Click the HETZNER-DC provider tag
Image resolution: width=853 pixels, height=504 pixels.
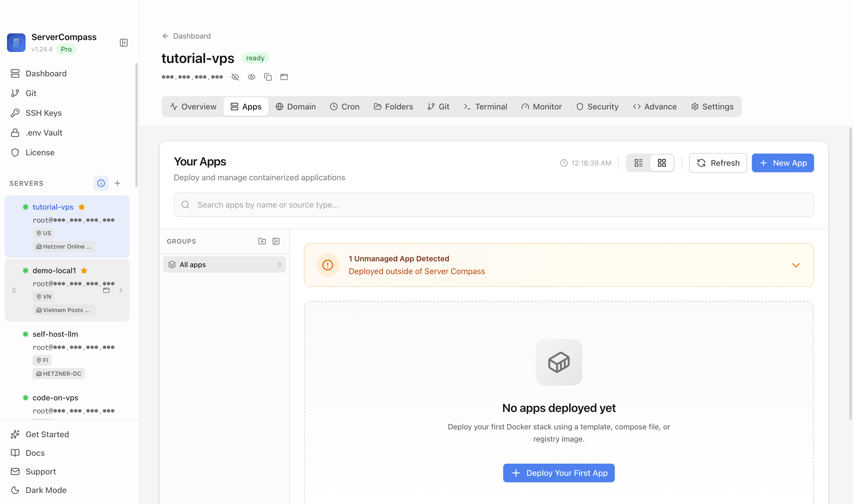59,374
